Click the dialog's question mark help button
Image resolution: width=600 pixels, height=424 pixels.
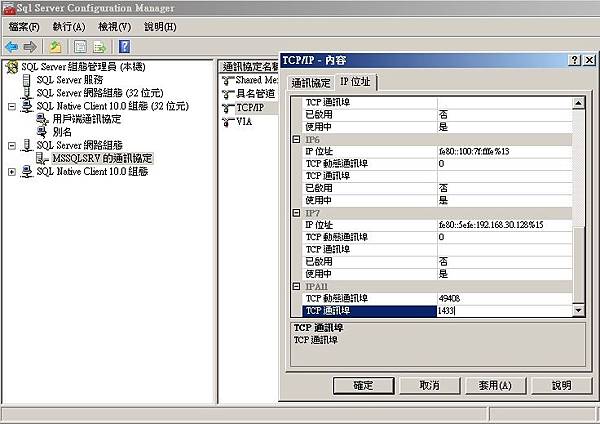tap(574, 60)
